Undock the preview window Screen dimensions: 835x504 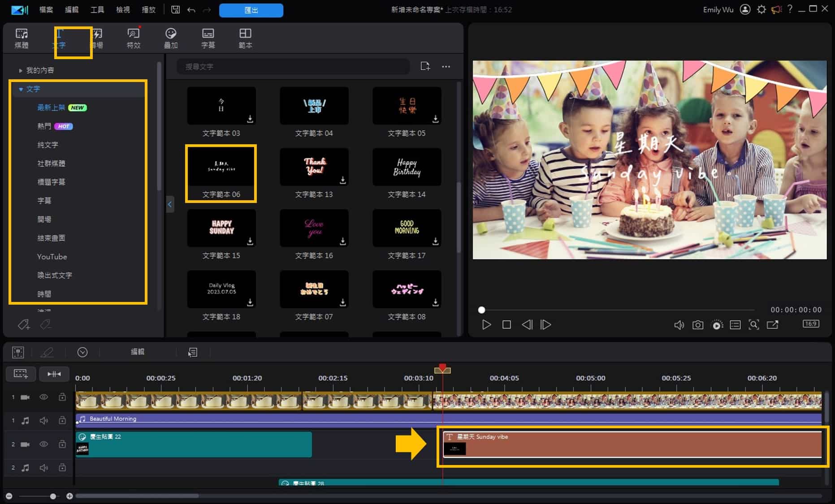(772, 325)
